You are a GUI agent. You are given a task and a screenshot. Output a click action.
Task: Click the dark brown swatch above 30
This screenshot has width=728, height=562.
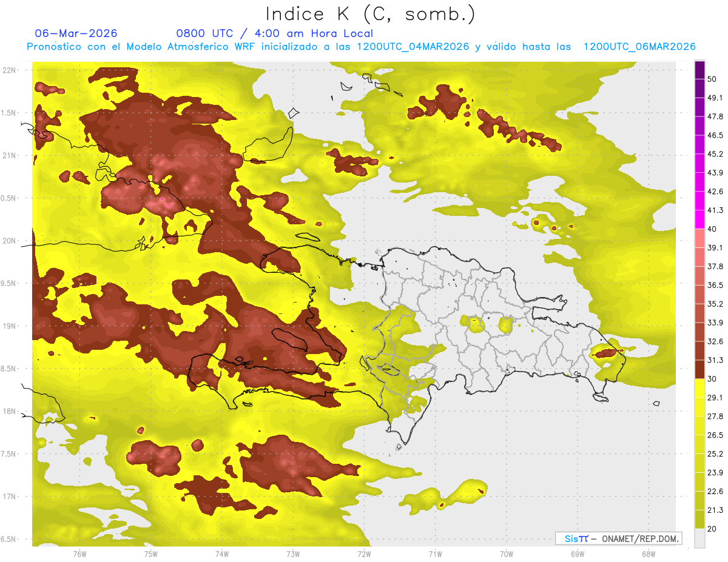pos(699,369)
